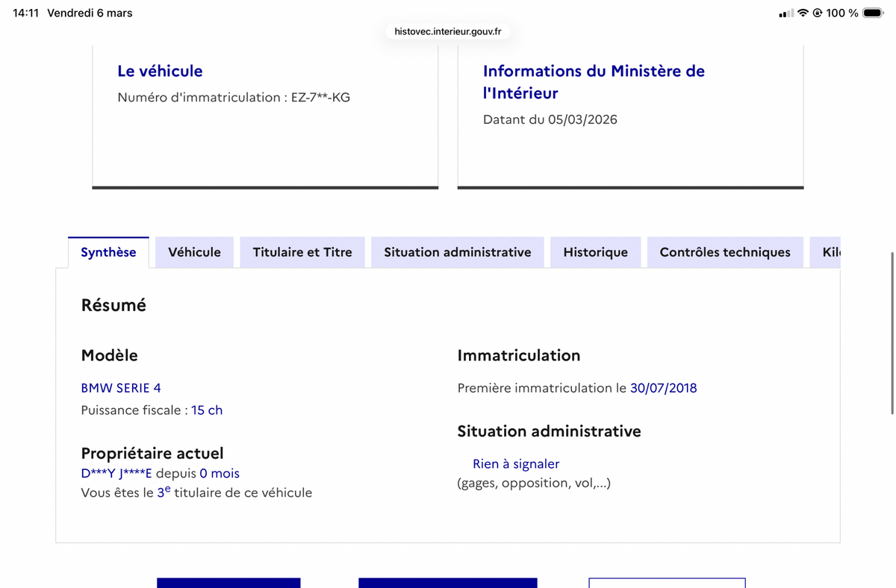Click the Propriétaire actuel heading

point(152,453)
